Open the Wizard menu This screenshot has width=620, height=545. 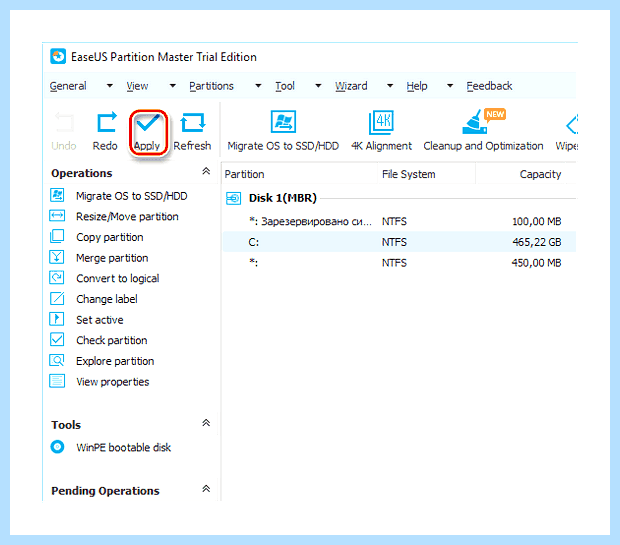(351, 86)
